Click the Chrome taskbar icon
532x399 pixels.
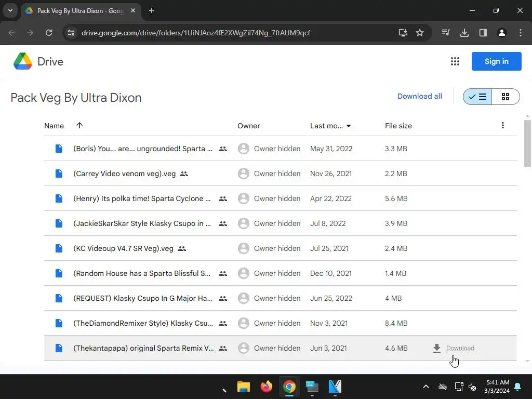(x=289, y=387)
